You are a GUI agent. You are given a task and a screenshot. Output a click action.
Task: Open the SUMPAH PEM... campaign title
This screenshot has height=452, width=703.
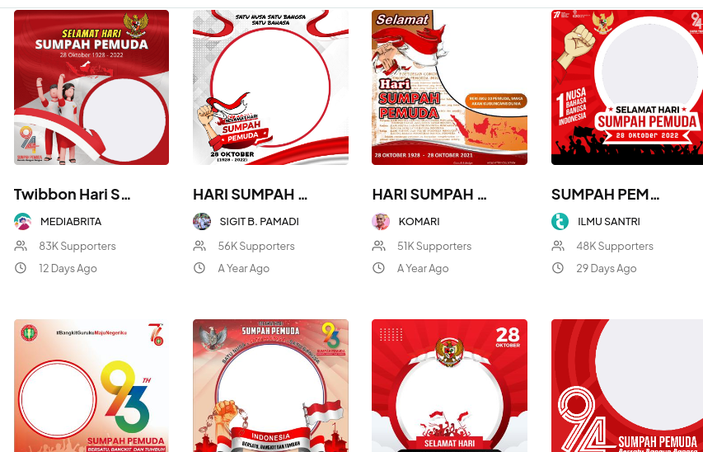605,194
